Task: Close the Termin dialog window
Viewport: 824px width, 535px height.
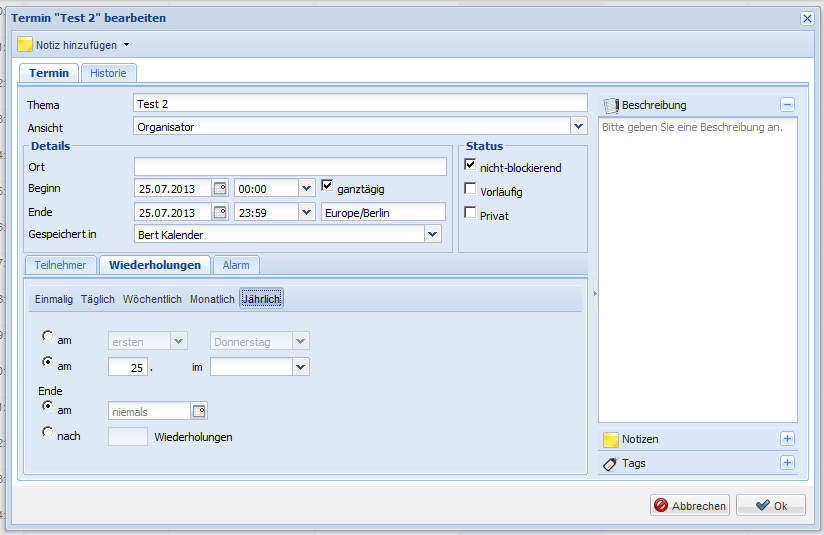Action: click(807, 18)
